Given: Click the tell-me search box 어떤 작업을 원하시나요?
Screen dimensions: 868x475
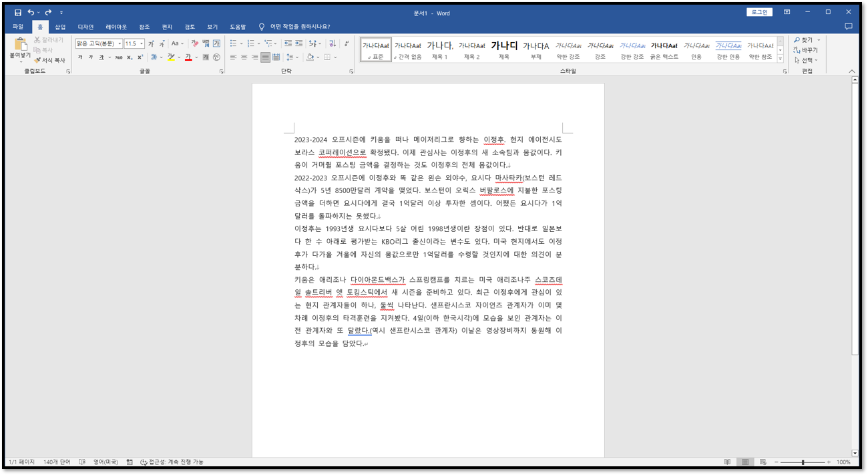Looking at the screenshot, I should pyautogui.click(x=294, y=27).
